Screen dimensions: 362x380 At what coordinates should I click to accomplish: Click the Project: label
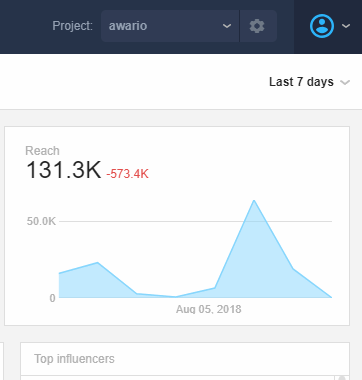(72, 26)
